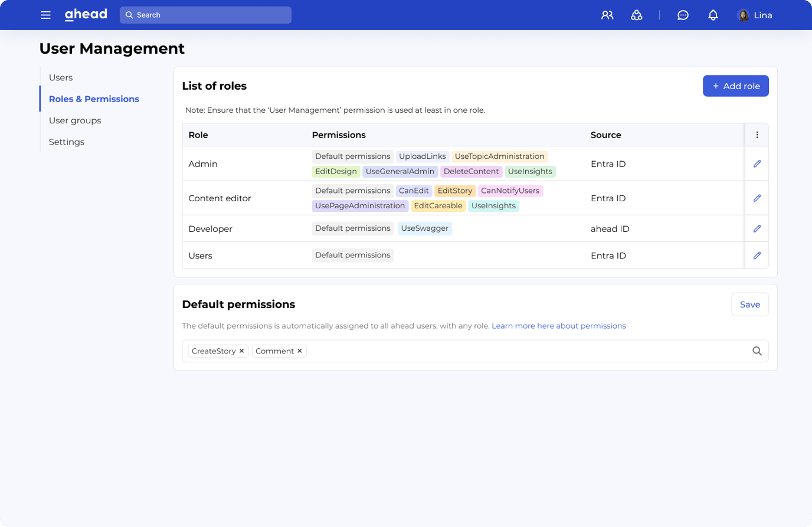
Task: Open the roles table kebab menu
Action: (x=757, y=135)
